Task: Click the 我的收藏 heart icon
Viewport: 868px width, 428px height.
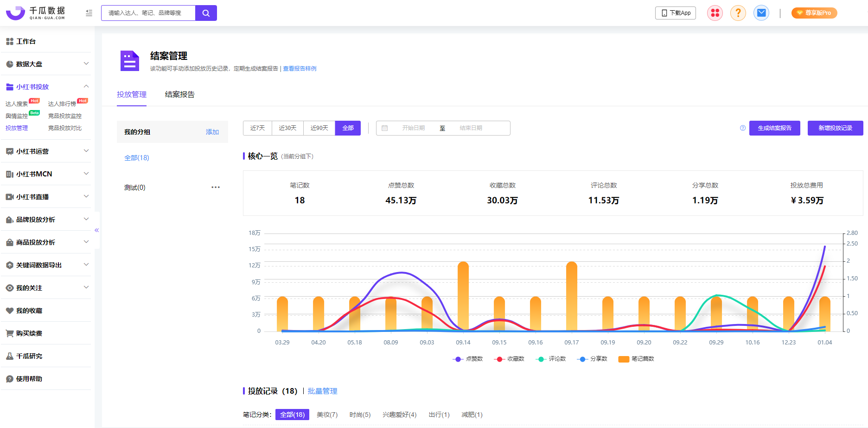Action: tap(10, 311)
